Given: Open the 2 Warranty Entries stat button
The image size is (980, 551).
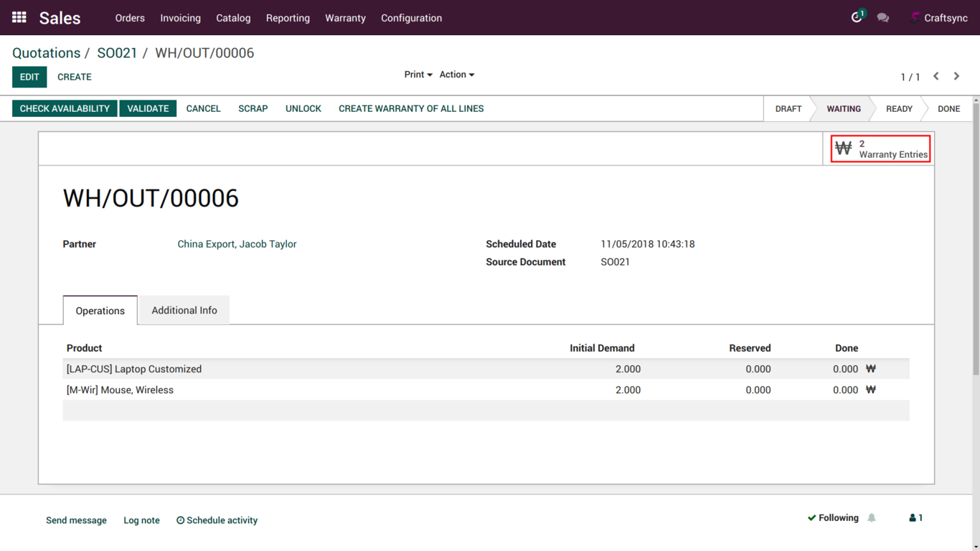Looking at the screenshot, I should coord(881,149).
